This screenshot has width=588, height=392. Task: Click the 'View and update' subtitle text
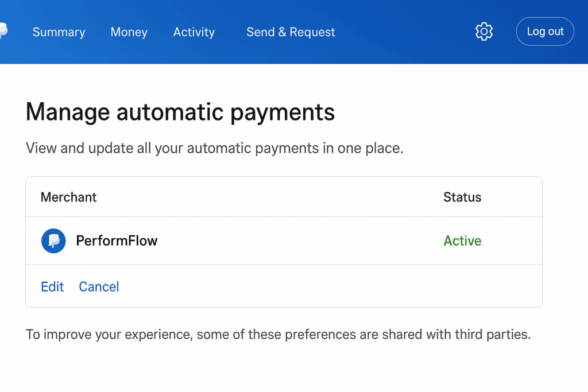point(214,148)
